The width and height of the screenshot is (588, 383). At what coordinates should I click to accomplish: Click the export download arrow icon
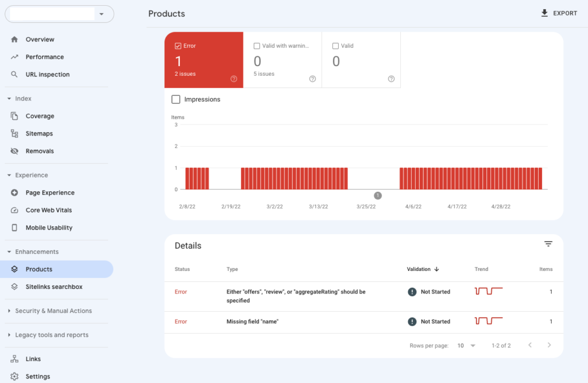point(544,13)
